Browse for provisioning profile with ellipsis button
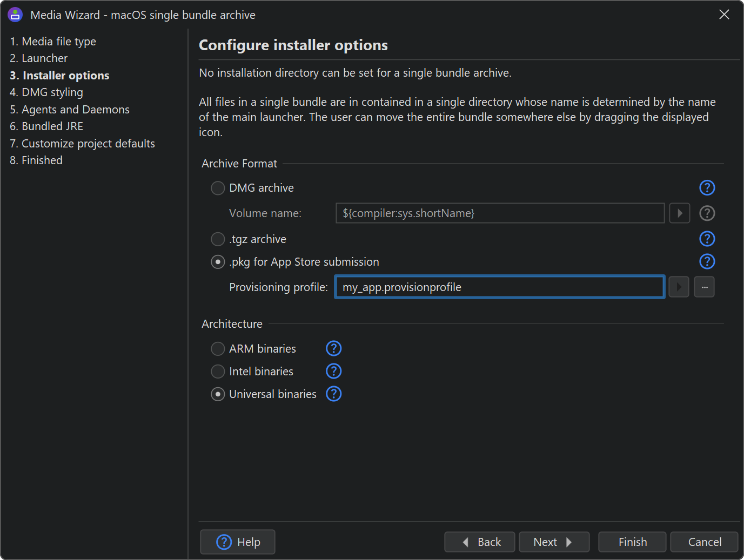 (704, 287)
